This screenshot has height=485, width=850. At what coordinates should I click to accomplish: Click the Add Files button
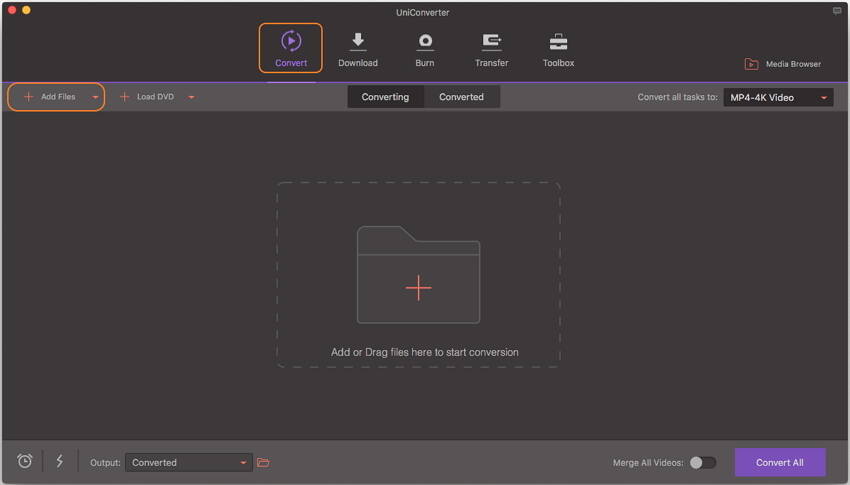(50, 96)
